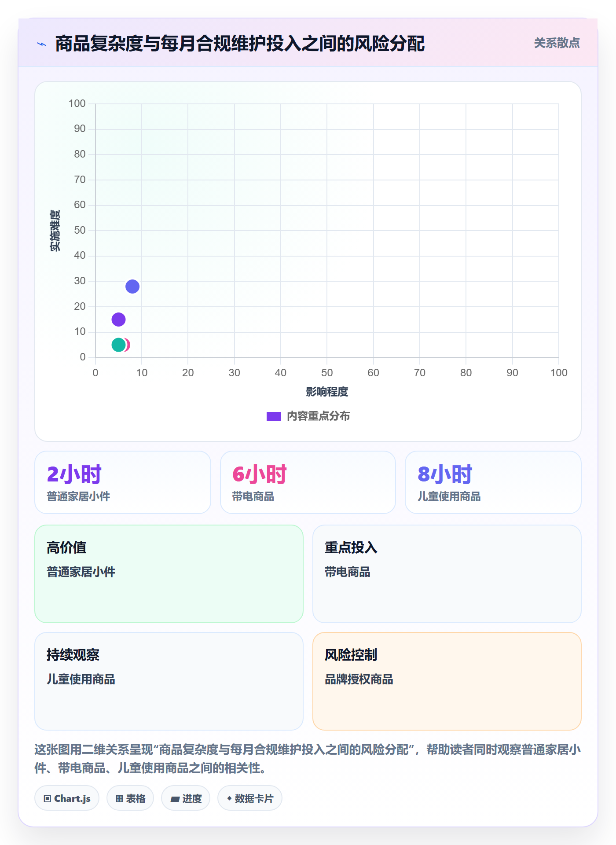Viewport: 616px width, 845px height.
Task: Click the 内容重点分布 legend label
Action: pos(318,416)
